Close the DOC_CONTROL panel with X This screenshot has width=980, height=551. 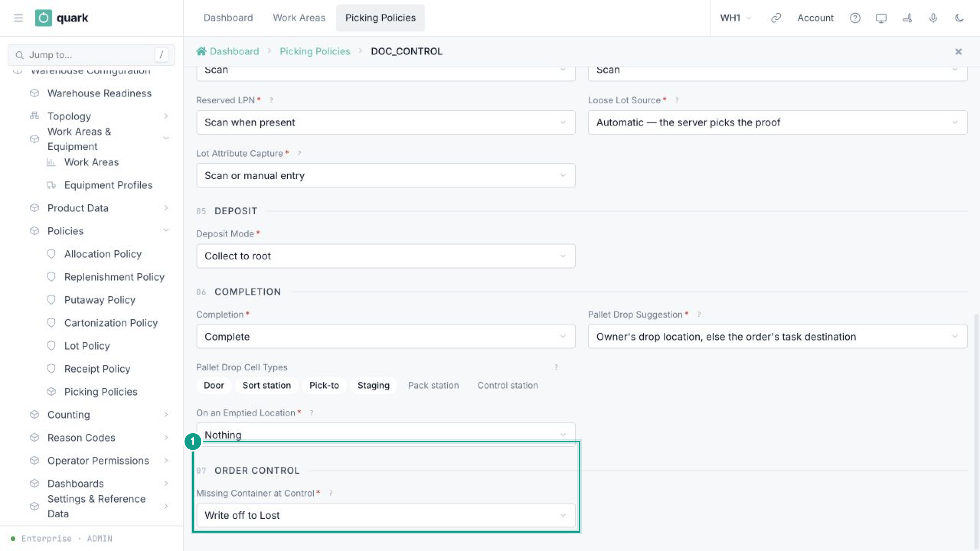click(x=958, y=52)
